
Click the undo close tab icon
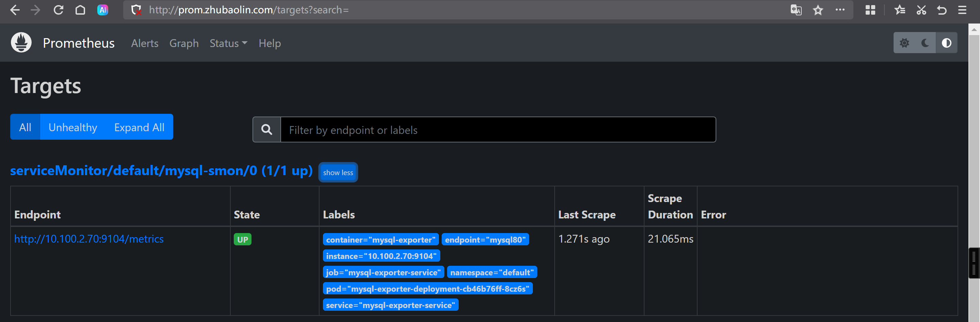(942, 10)
